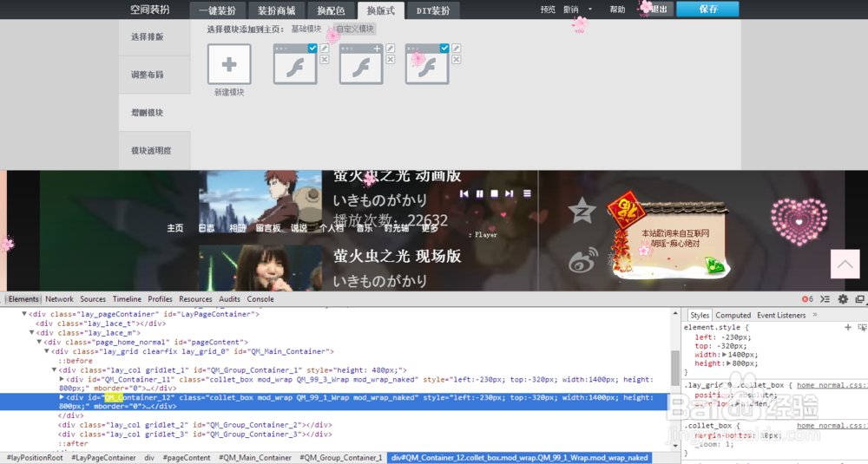
Task: Choose the 自定义模块 module category
Action: 355,29
